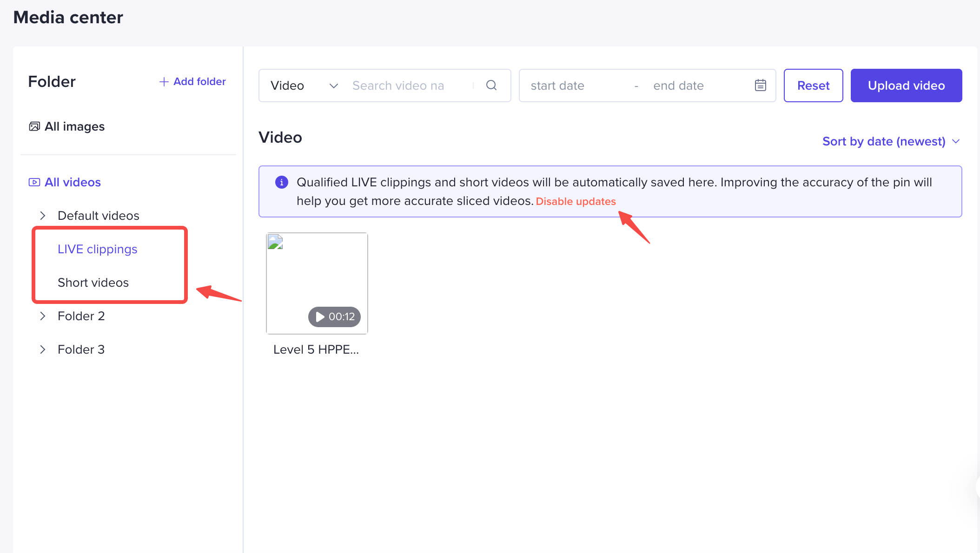Click the Level 5 HPPE video thumbnail
980x553 pixels.
click(317, 283)
